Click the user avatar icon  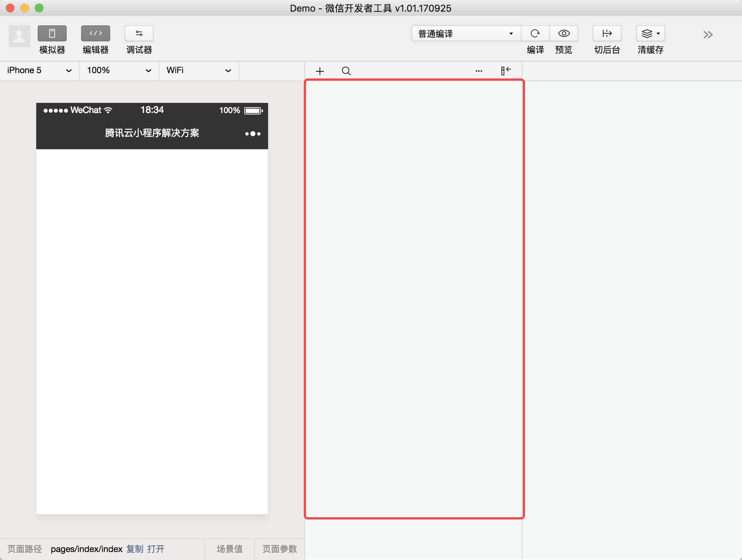tap(19, 36)
